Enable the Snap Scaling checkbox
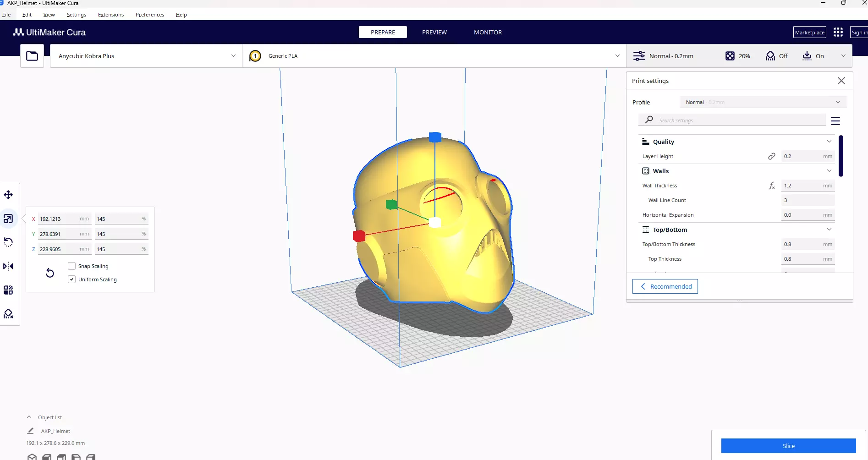Screen dimensions: 868x460 71,266
